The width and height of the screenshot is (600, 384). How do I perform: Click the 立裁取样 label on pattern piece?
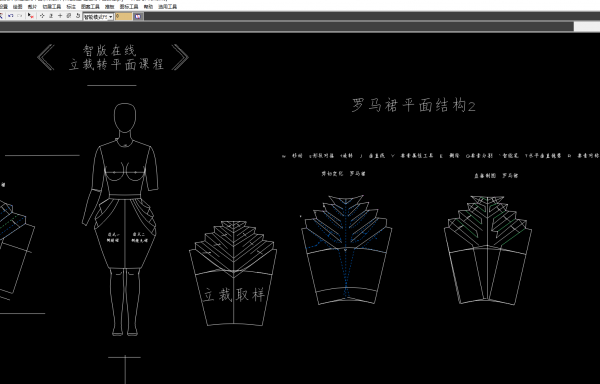click(233, 295)
